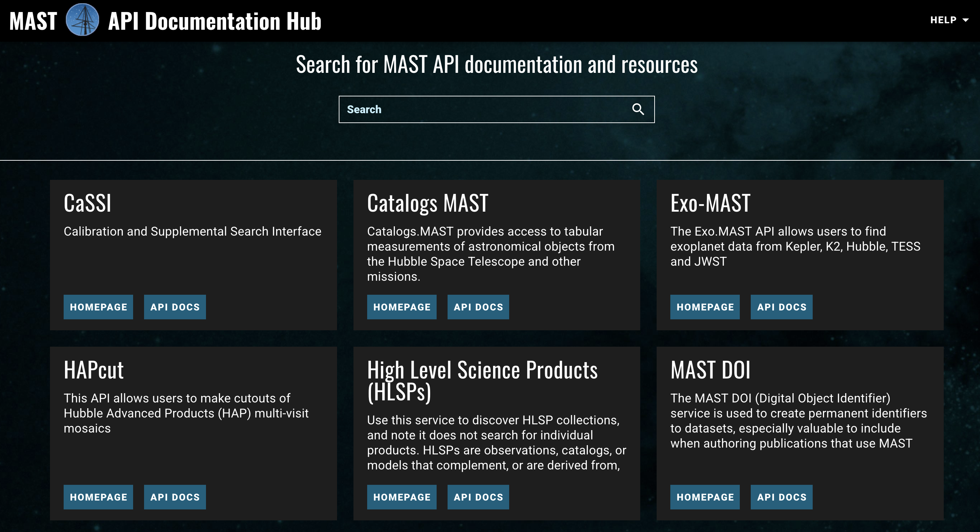Open CaSSI API DOCS button
This screenshot has height=532, width=980.
[175, 307]
